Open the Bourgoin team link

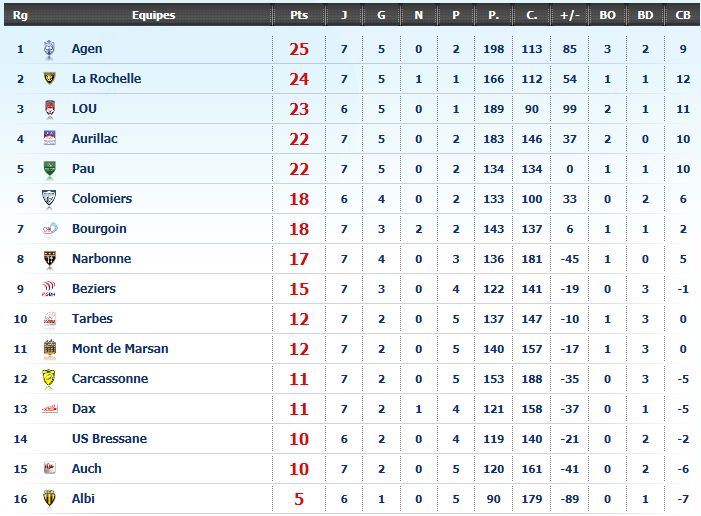pyautogui.click(x=99, y=229)
